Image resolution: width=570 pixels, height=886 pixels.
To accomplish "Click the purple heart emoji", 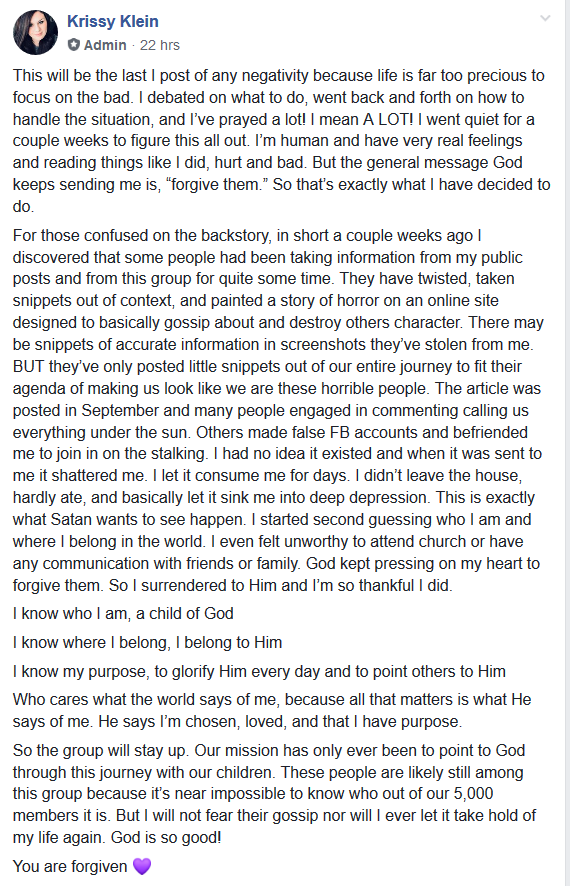I will pyautogui.click(x=142, y=866).
